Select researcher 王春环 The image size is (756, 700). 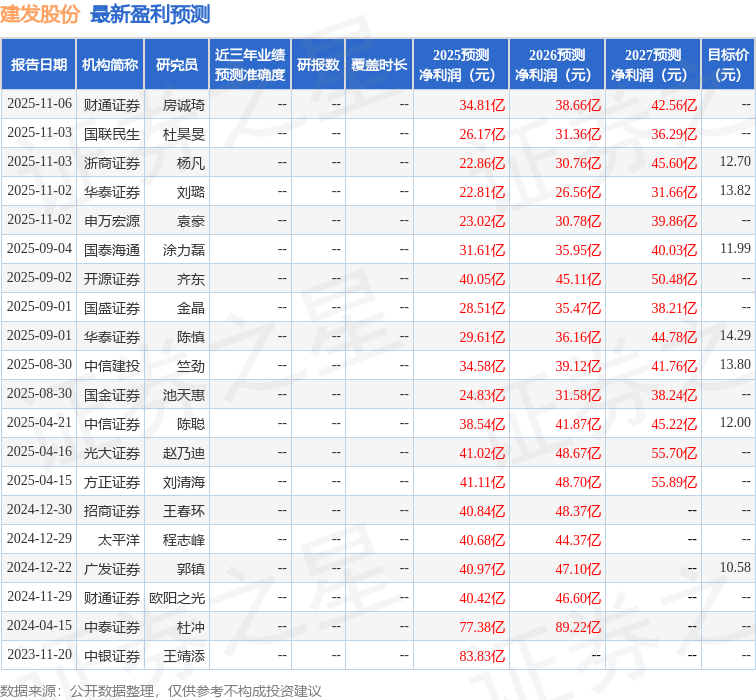pyautogui.click(x=184, y=511)
